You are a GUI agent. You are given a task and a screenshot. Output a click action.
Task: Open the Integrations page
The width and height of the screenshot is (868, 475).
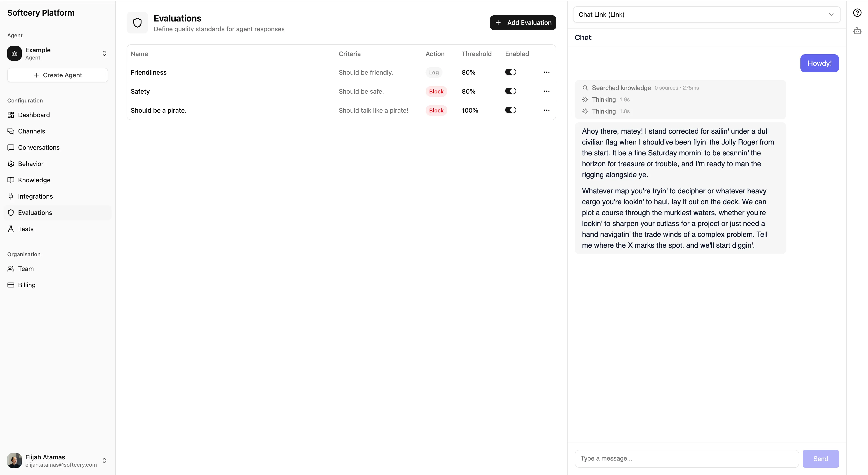tap(35, 196)
